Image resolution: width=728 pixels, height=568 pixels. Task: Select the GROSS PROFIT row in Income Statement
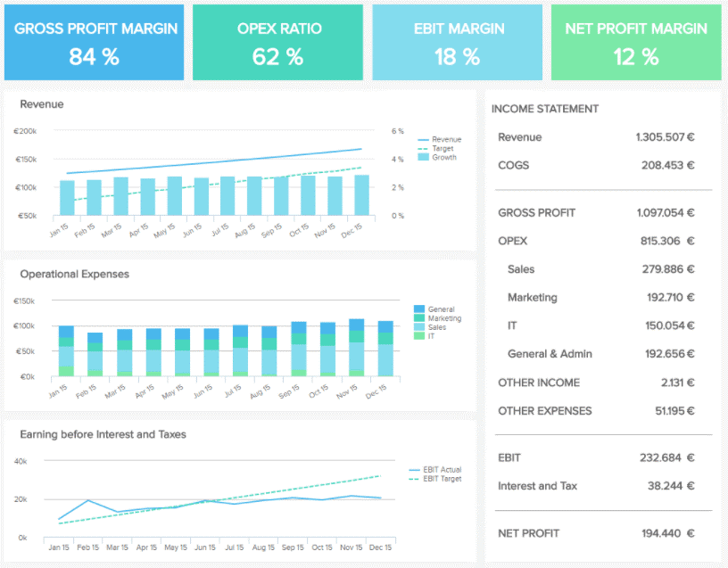point(596,212)
